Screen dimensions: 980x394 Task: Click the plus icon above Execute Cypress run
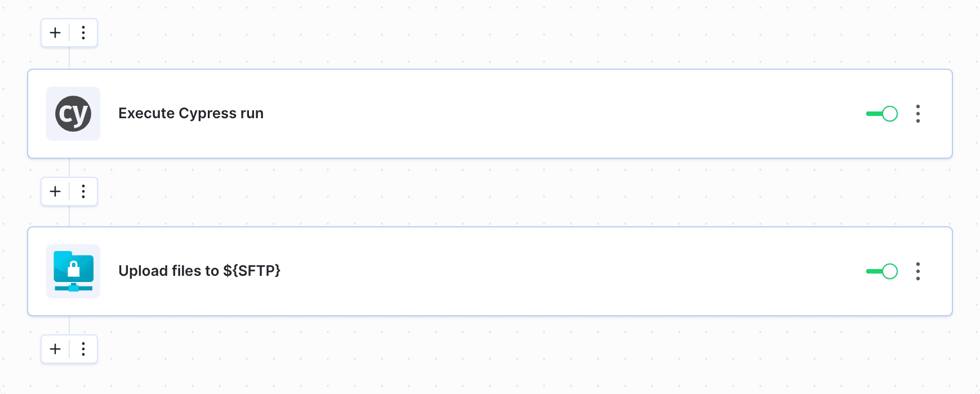click(55, 33)
